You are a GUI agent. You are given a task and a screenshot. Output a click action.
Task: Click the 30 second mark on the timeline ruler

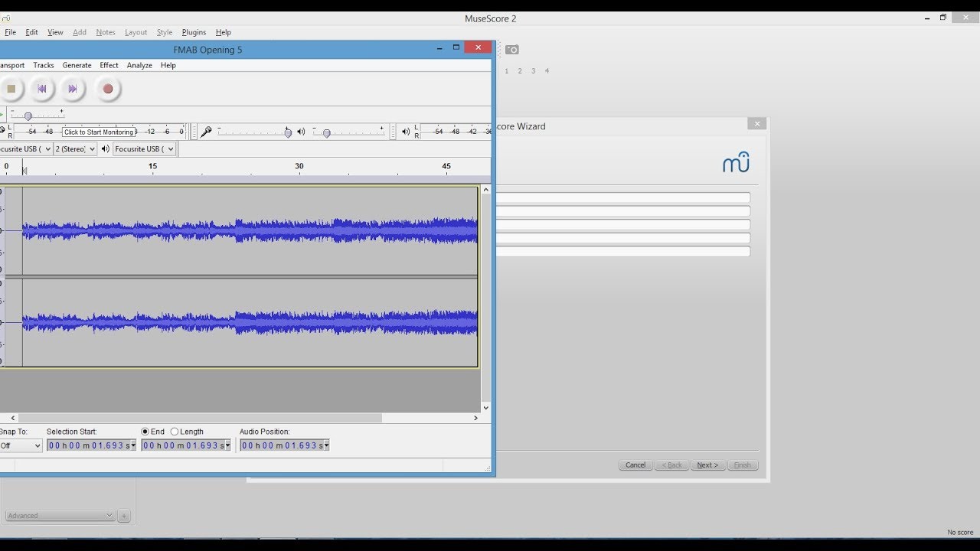coord(299,166)
